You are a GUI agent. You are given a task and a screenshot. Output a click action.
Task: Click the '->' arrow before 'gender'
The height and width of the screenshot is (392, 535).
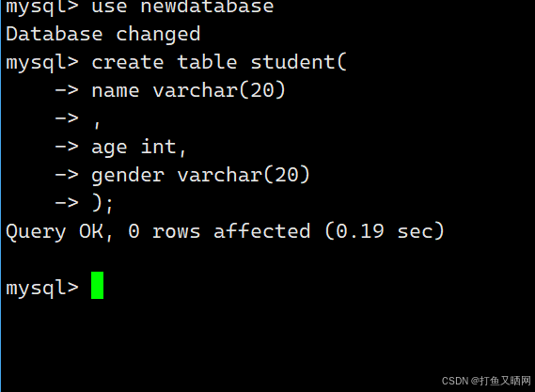click(67, 175)
